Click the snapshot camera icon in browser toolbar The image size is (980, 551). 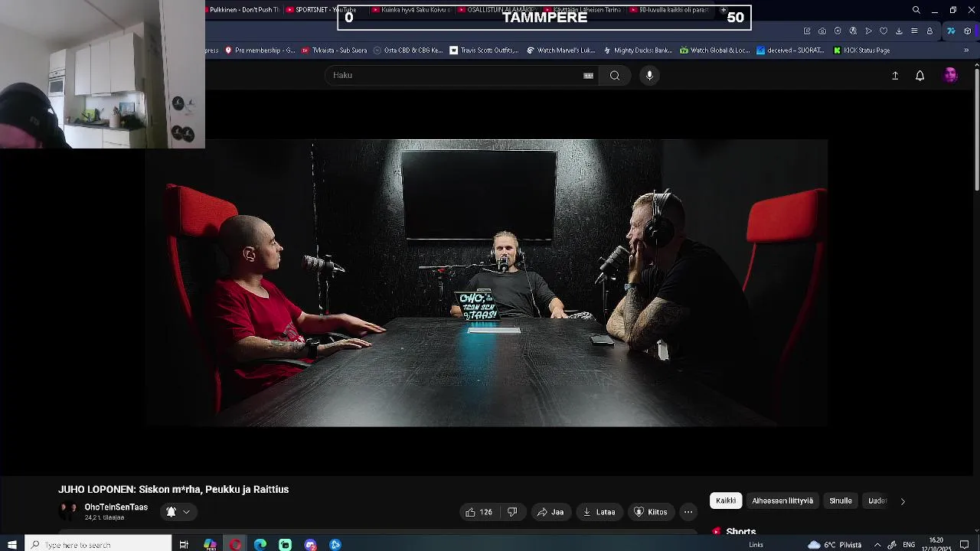tap(822, 31)
